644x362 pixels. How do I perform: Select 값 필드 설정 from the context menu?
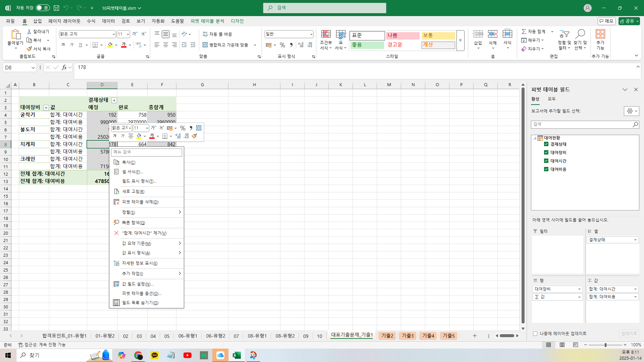tap(138, 284)
